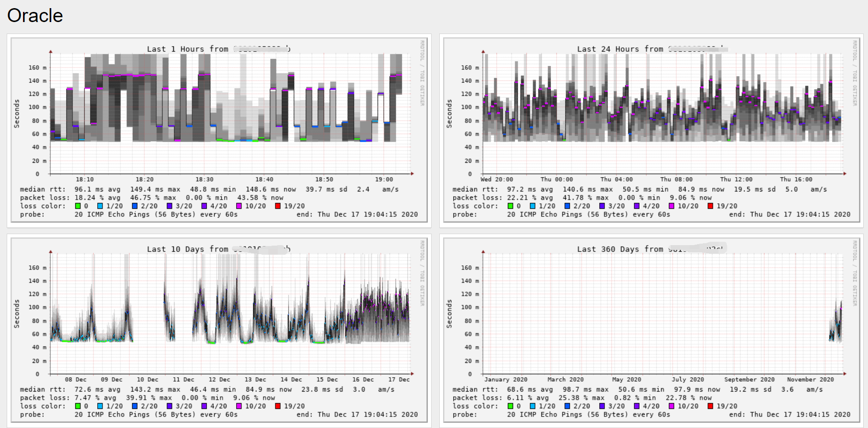Click the 97.2 ms avg median rtt value

click(530, 189)
